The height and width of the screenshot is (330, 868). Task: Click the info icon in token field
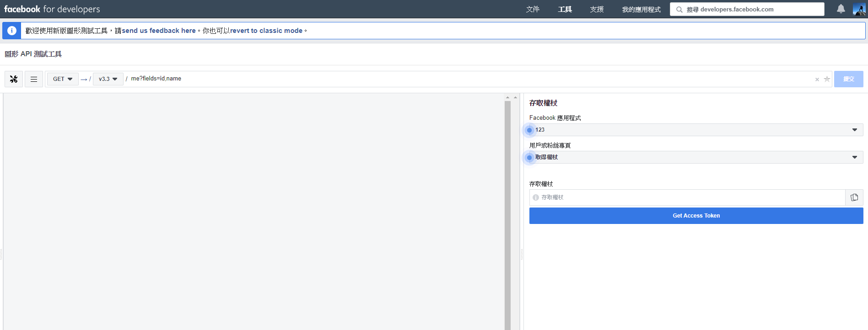click(536, 197)
